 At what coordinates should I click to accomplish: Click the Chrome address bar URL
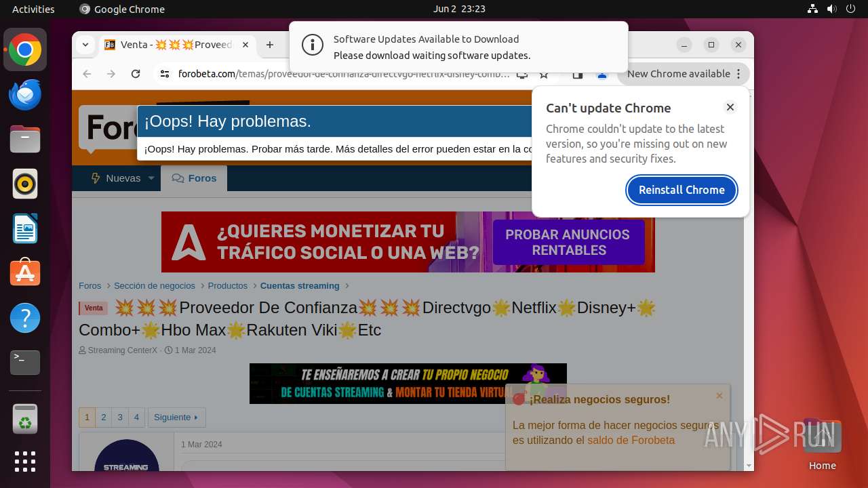pos(344,74)
